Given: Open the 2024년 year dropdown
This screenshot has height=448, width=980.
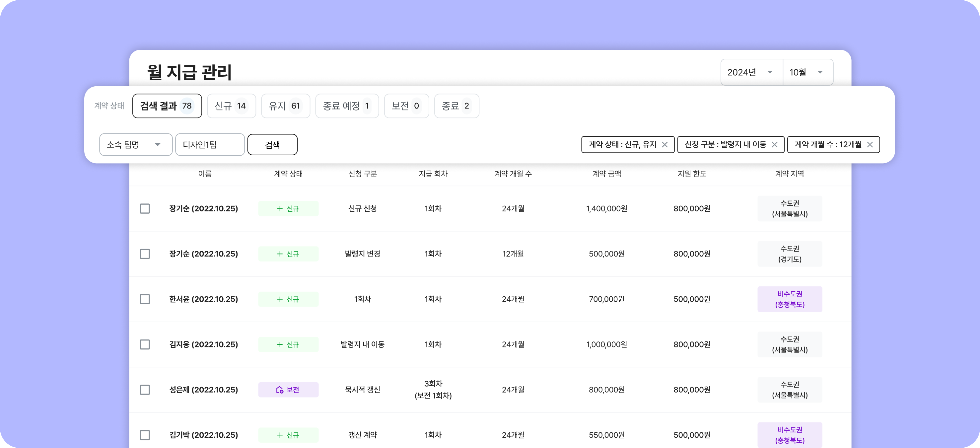Looking at the screenshot, I should [x=751, y=72].
